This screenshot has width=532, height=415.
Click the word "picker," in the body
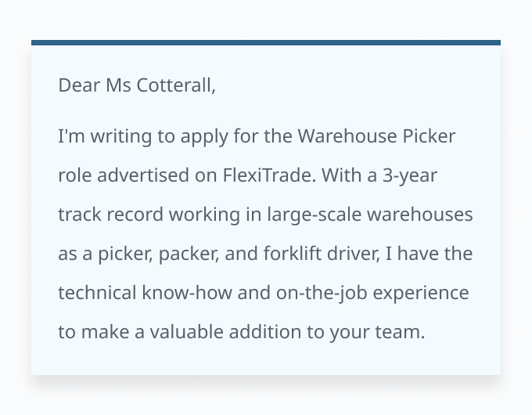point(125,254)
